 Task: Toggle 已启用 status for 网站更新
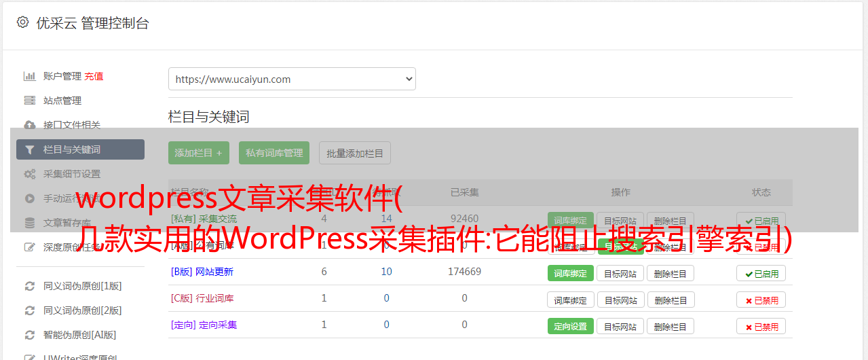click(x=761, y=273)
